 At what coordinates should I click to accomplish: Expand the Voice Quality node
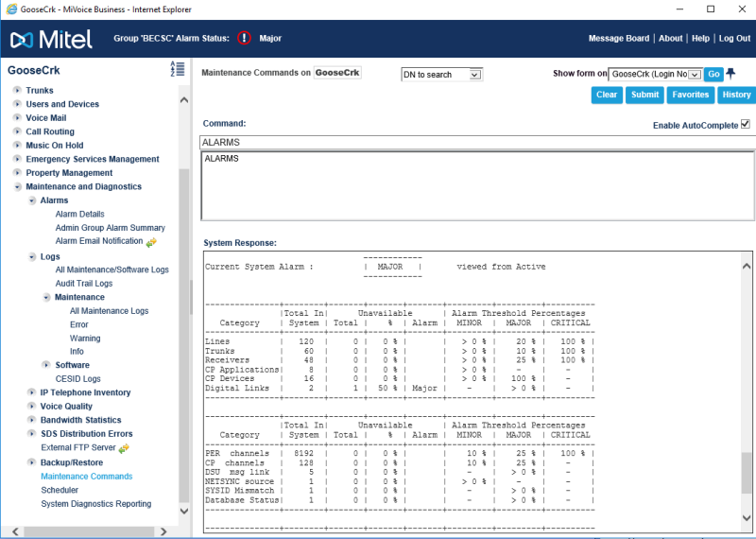(x=32, y=407)
